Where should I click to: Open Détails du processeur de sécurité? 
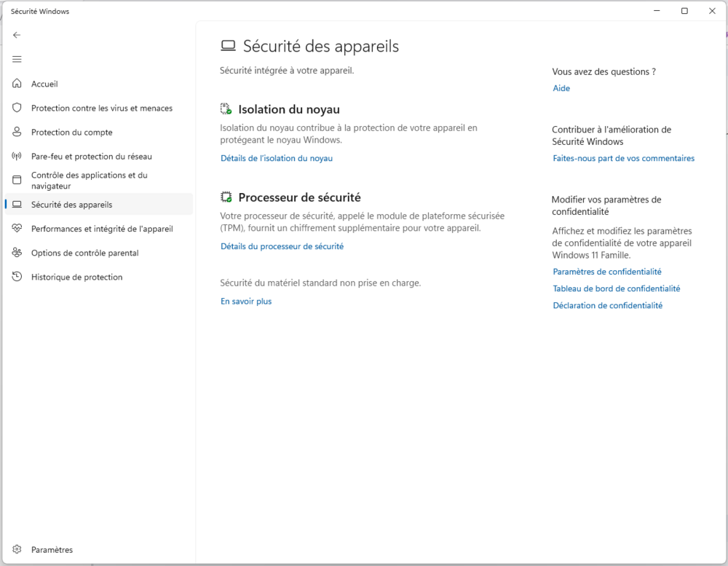[282, 246]
